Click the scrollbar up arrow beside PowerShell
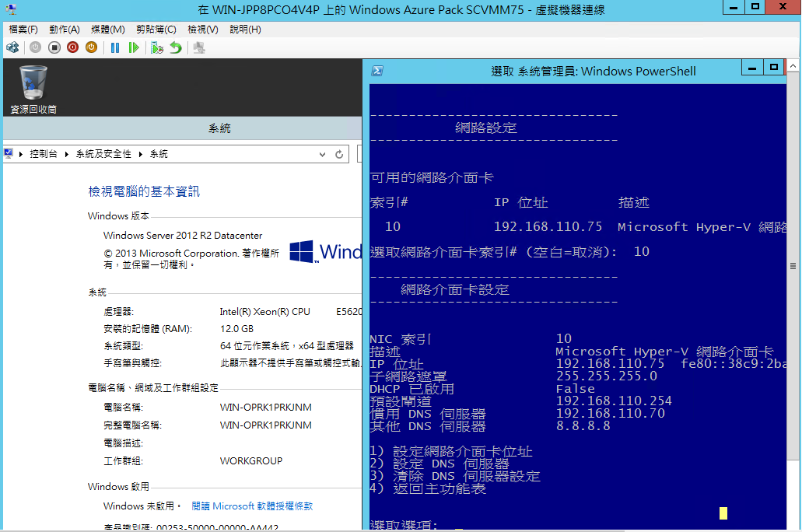The height and width of the screenshot is (532, 802). point(793,65)
